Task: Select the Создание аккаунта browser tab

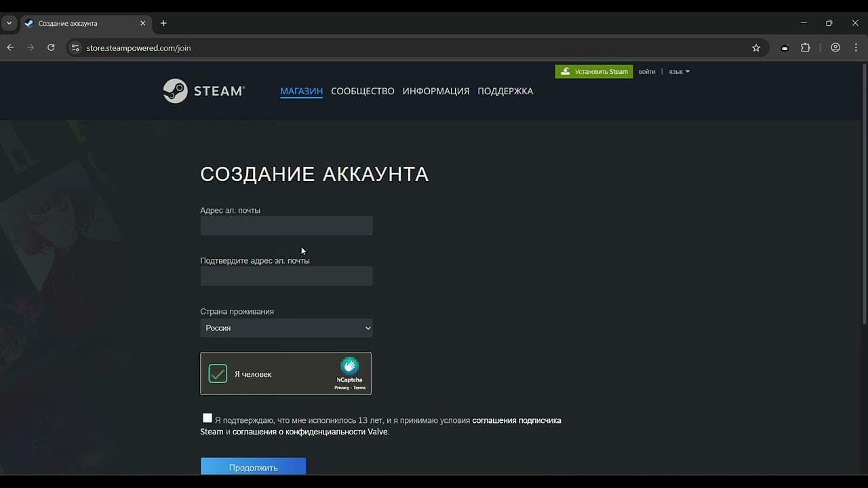Action: click(x=85, y=23)
